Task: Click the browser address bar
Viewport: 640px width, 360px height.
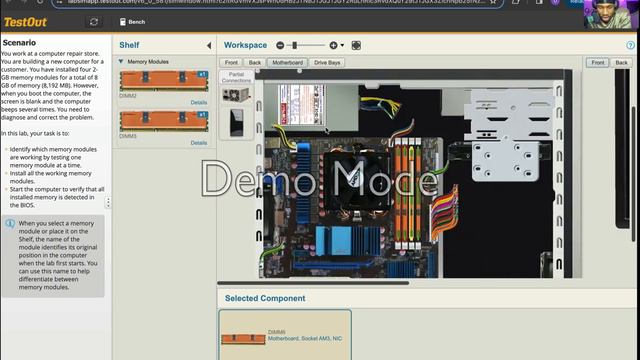Action: 278,2
